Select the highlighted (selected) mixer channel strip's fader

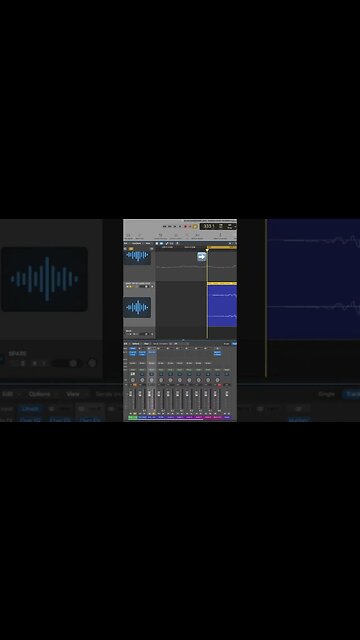pyautogui.click(x=149, y=393)
